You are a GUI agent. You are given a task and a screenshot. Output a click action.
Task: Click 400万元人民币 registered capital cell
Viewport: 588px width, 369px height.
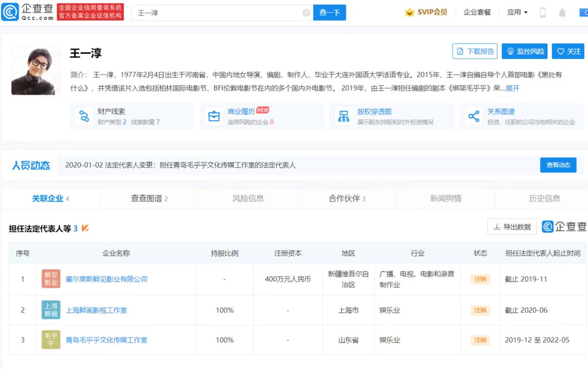point(288,279)
